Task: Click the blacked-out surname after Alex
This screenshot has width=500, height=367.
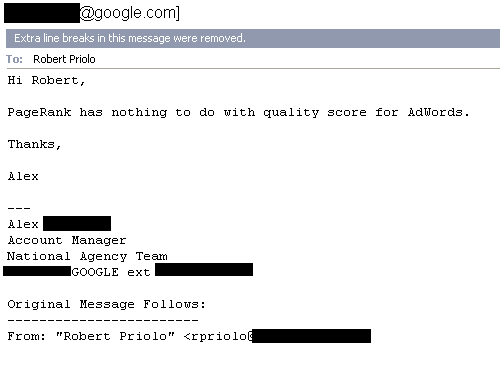Action: tap(77, 223)
